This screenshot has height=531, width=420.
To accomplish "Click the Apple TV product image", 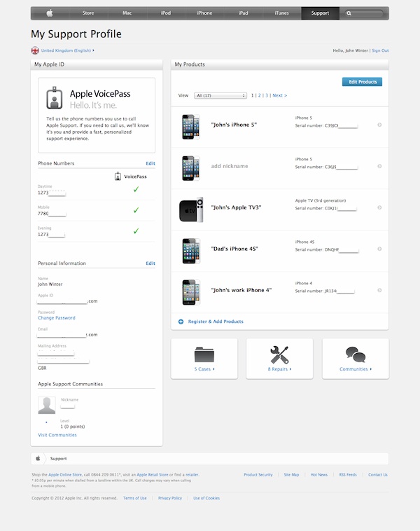I will click(x=191, y=210).
